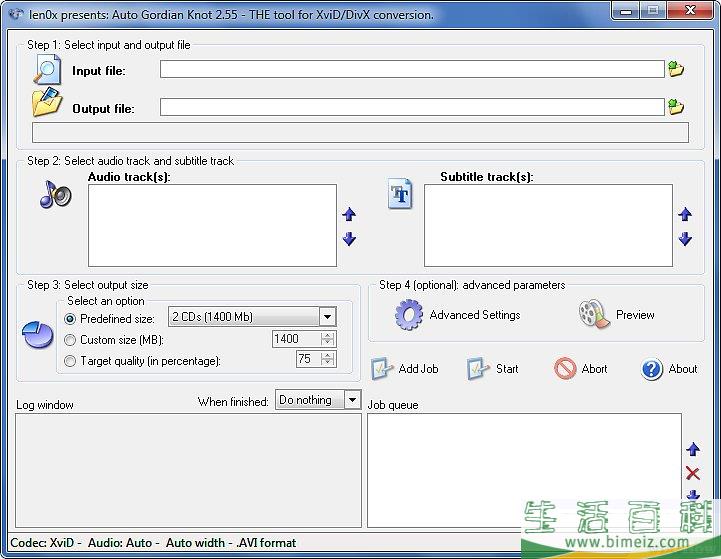
Task: Click the application icon in the title bar
Action: [16, 14]
